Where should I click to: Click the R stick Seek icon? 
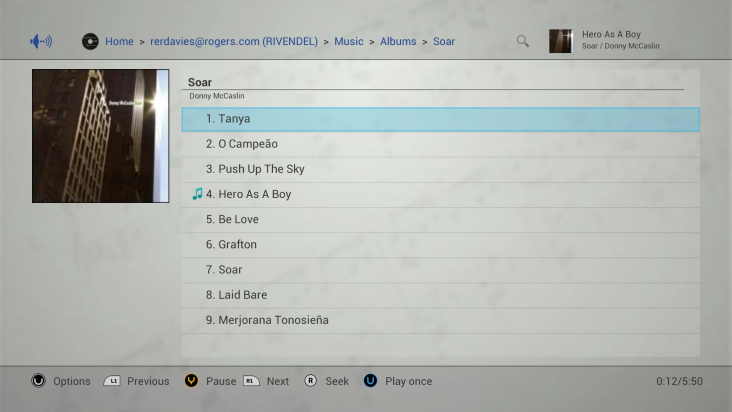[x=310, y=381]
